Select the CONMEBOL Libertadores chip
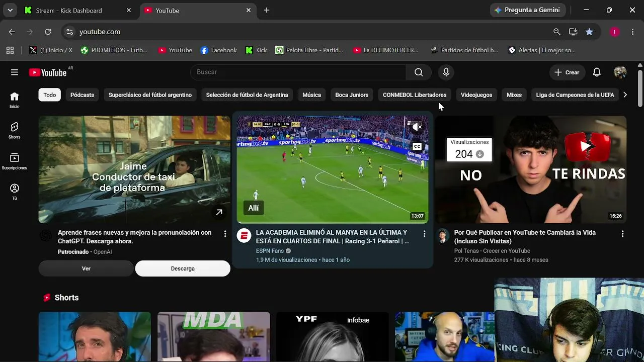The width and height of the screenshot is (644, 362). [415, 95]
